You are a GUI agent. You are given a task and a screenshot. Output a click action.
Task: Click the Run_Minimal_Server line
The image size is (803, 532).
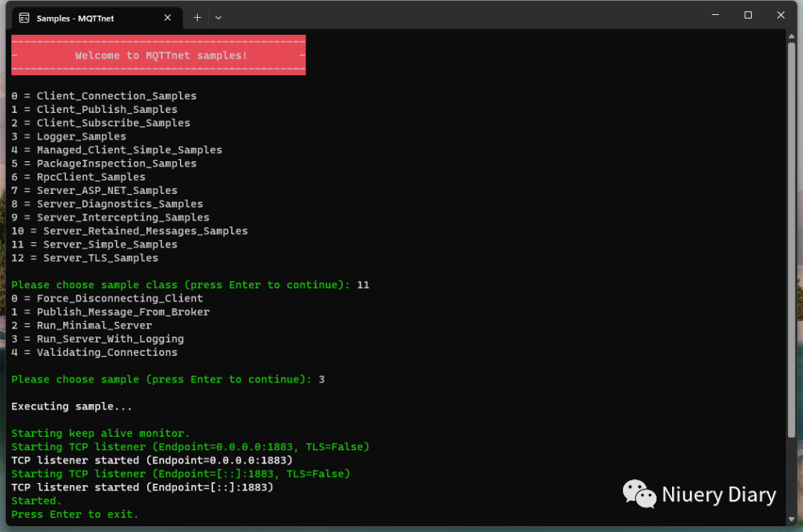coord(82,325)
